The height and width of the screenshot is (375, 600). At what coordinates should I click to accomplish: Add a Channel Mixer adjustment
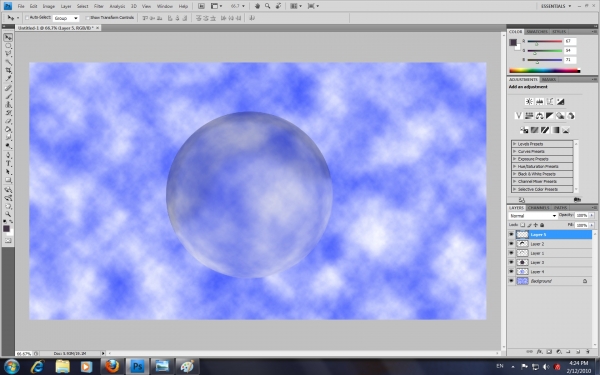click(571, 116)
